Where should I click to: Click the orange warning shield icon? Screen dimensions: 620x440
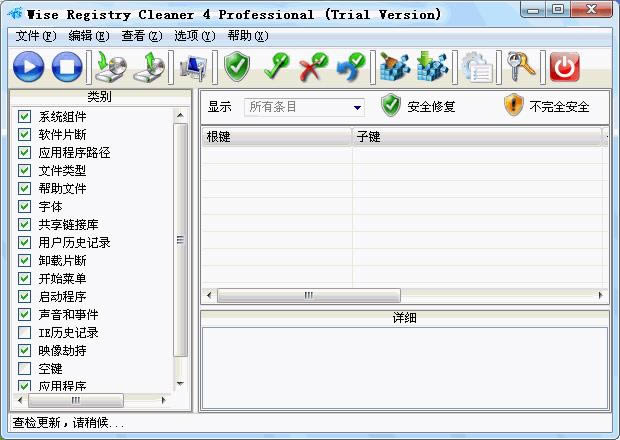pyautogui.click(x=514, y=105)
